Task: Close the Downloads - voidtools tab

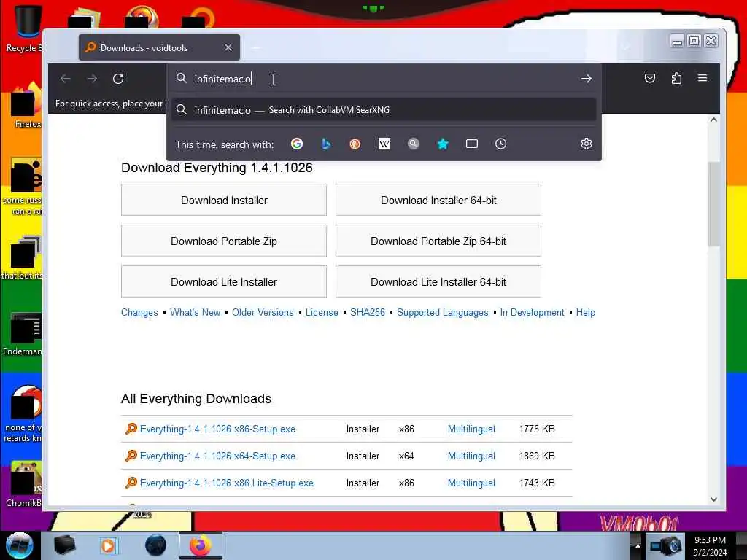Action: pyautogui.click(x=228, y=47)
